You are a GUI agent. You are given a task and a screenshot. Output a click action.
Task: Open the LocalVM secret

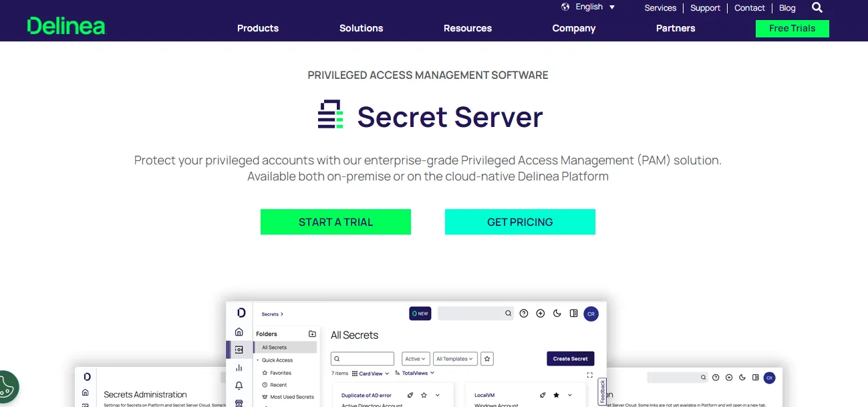[484, 396]
